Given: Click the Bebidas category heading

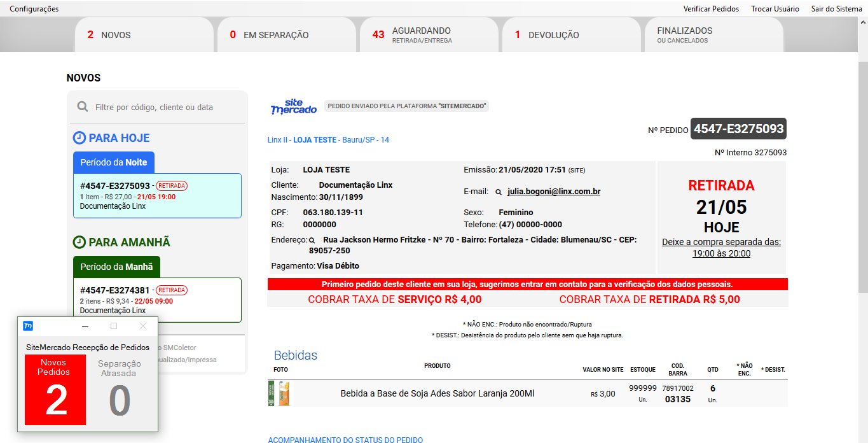Looking at the screenshot, I should coord(296,355).
